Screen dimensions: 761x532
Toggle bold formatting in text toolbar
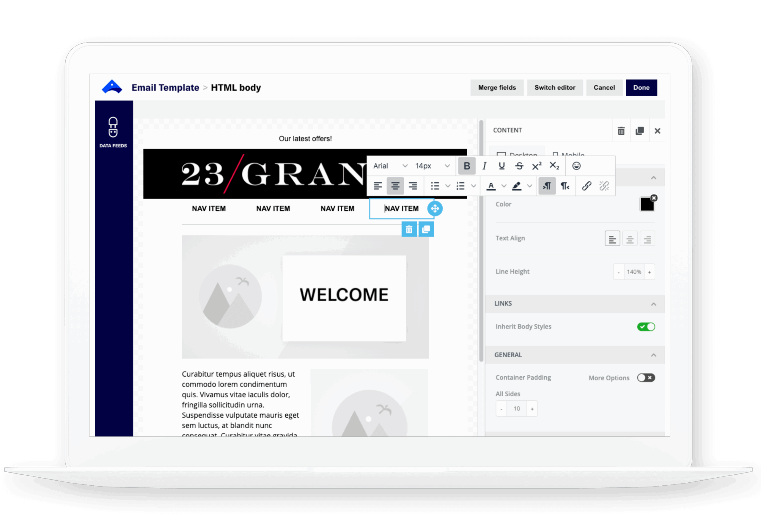(x=467, y=166)
